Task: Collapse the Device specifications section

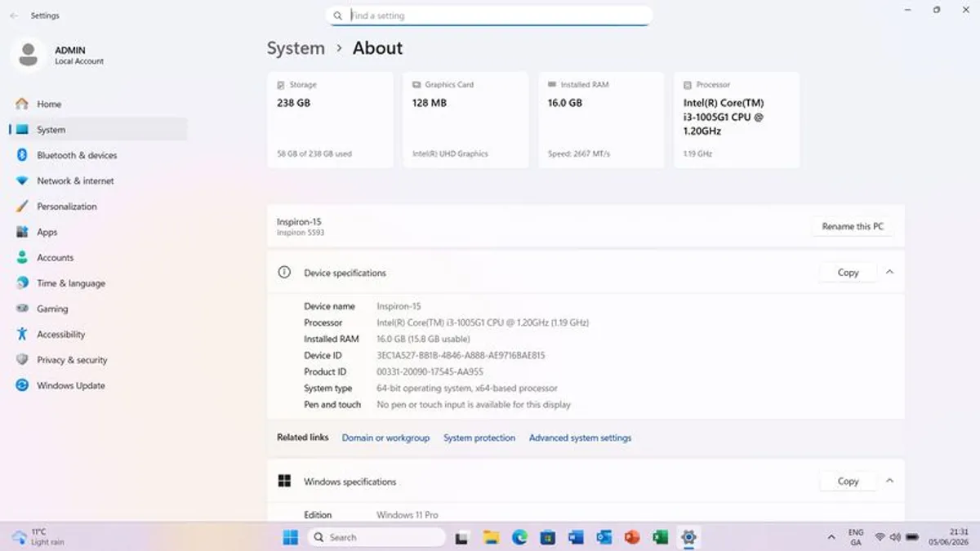Action: coord(889,272)
